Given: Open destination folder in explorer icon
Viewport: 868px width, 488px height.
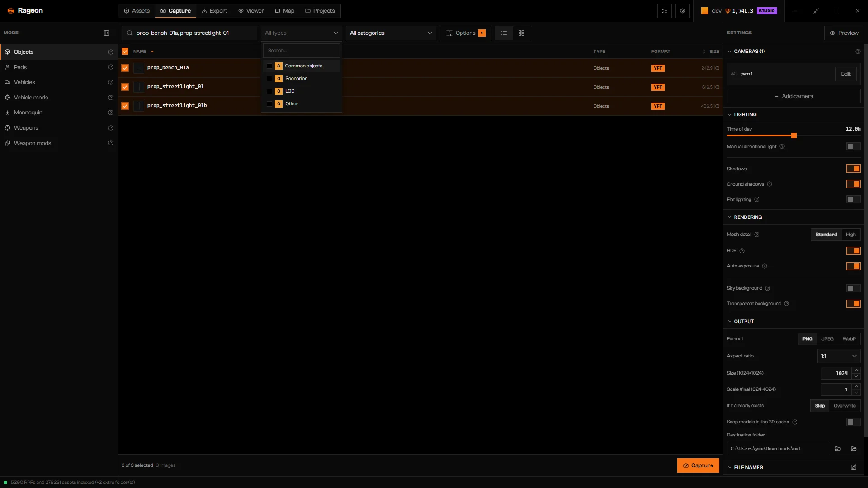Looking at the screenshot, I should [x=854, y=449].
